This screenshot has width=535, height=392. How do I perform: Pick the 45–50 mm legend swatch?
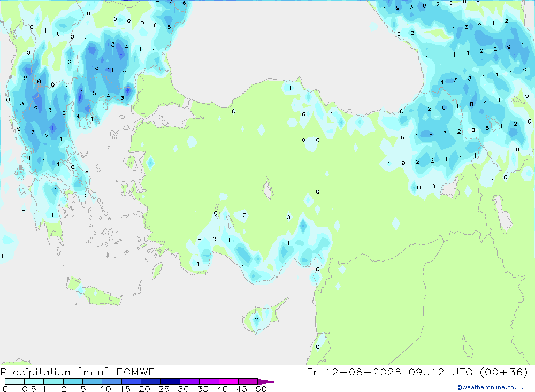248,381
